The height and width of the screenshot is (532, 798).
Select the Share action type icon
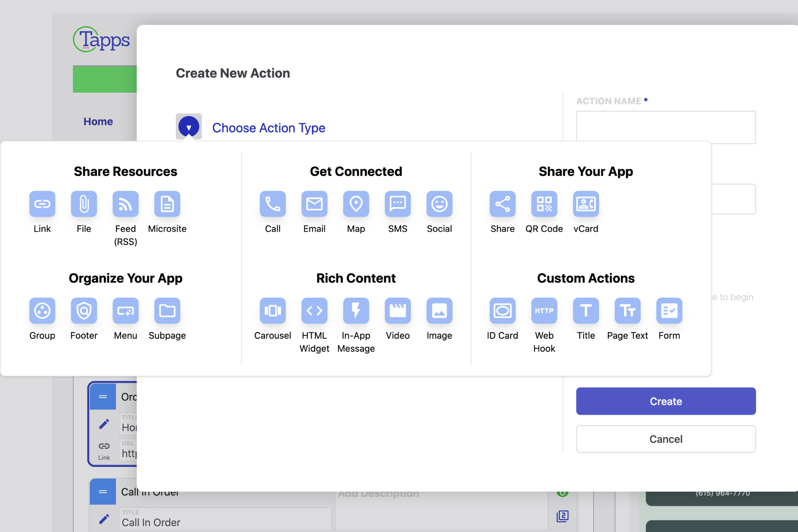click(502, 204)
